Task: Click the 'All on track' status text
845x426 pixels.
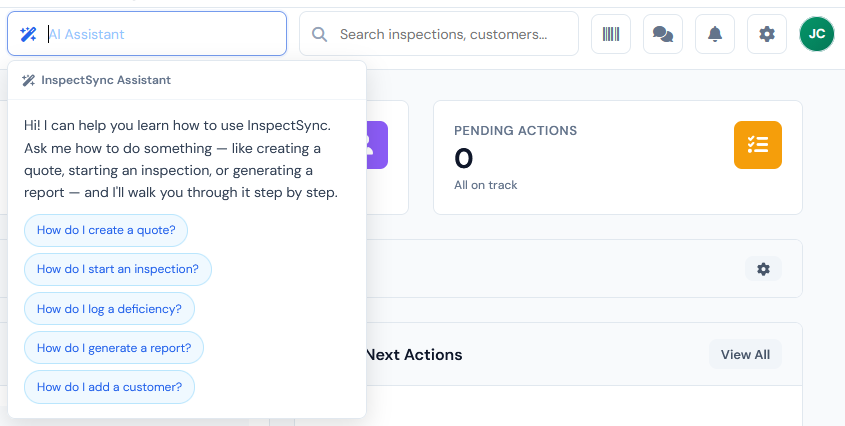Action: tap(486, 185)
